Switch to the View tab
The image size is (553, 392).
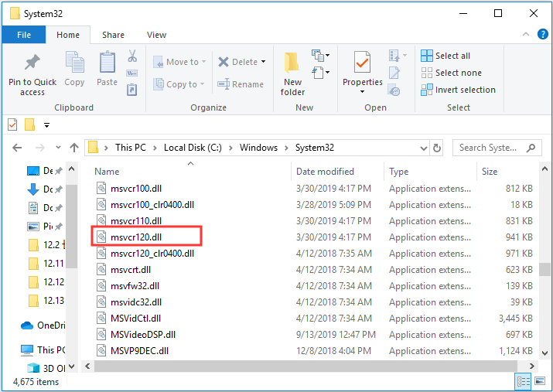[156, 35]
